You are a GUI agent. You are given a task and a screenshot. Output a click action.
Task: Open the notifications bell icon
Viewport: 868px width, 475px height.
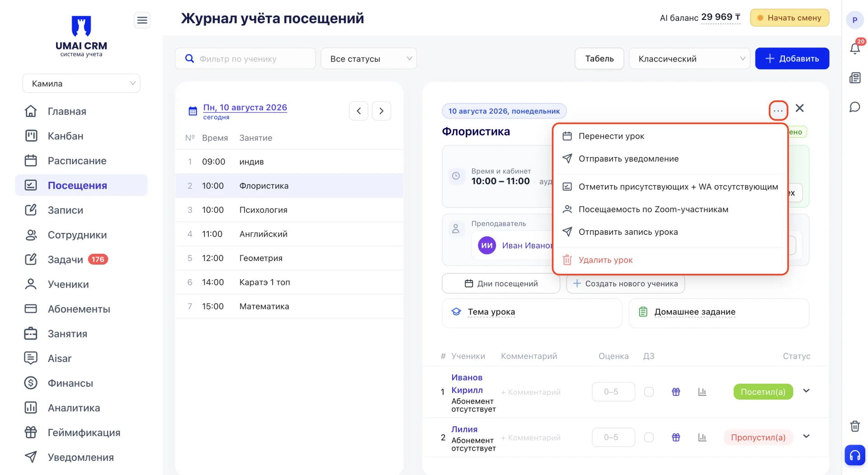click(854, 48)
